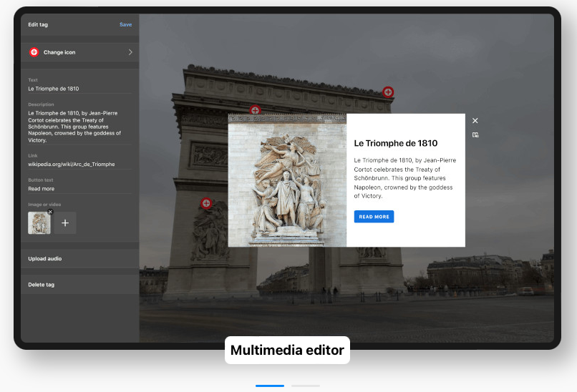Screen dimensions: 577x392
Task: Expand the Change icon chevron arrow
Action: coord(130,52)
